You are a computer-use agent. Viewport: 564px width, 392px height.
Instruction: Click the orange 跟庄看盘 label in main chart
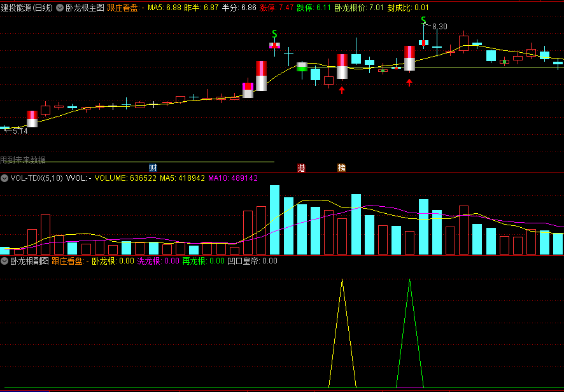click(x=126, y=8)
